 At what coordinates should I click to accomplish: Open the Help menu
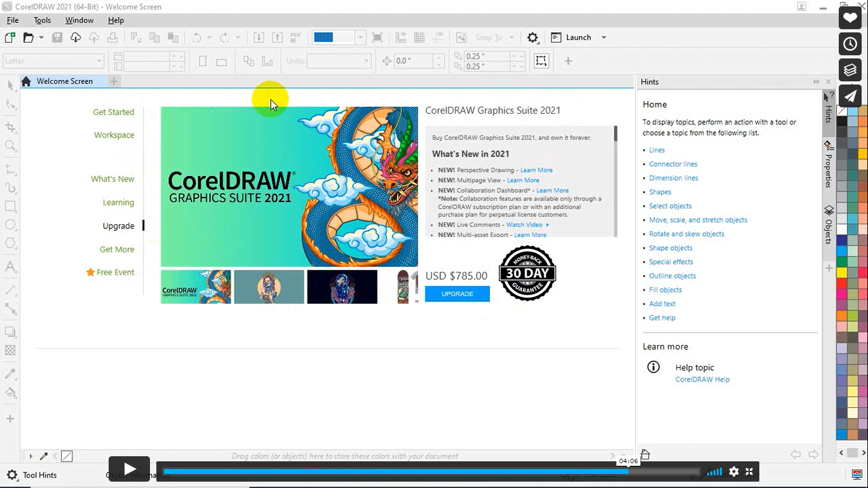(116, 20)
